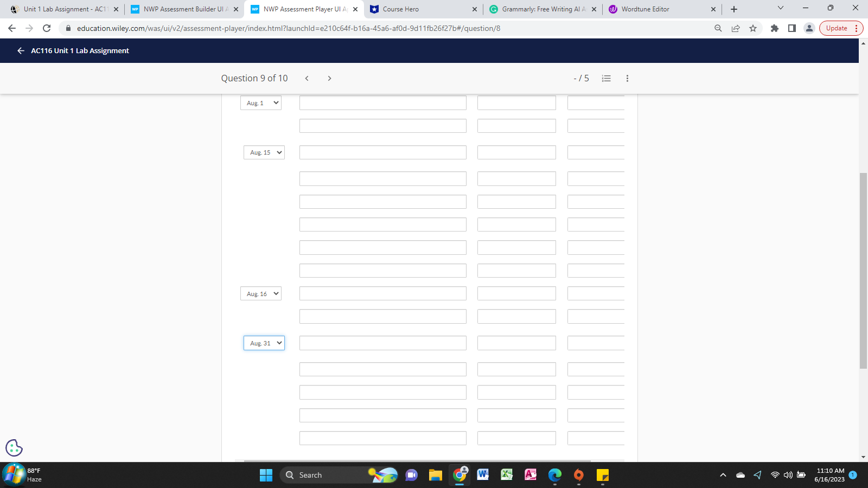868x488 pixels.
Task: Open Microsoft Access from the taskbar
Action: coord(531,475)
